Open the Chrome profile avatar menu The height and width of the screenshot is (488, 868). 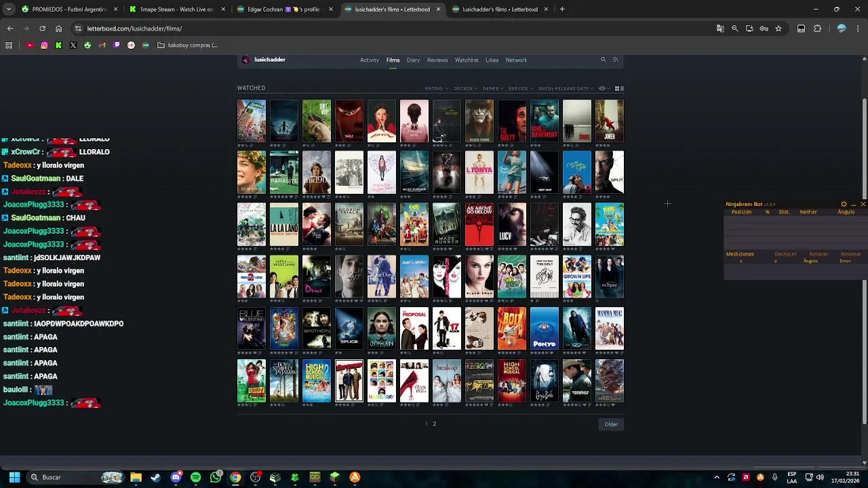coord(842,28)
